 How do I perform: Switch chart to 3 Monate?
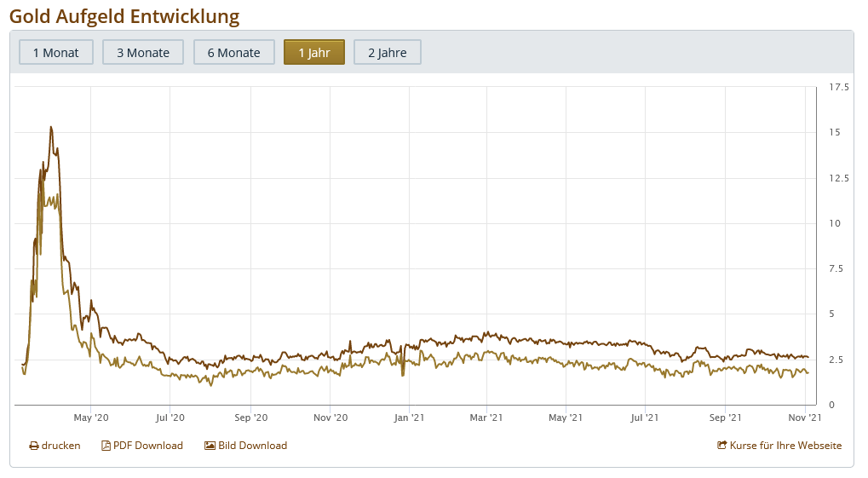143,52
